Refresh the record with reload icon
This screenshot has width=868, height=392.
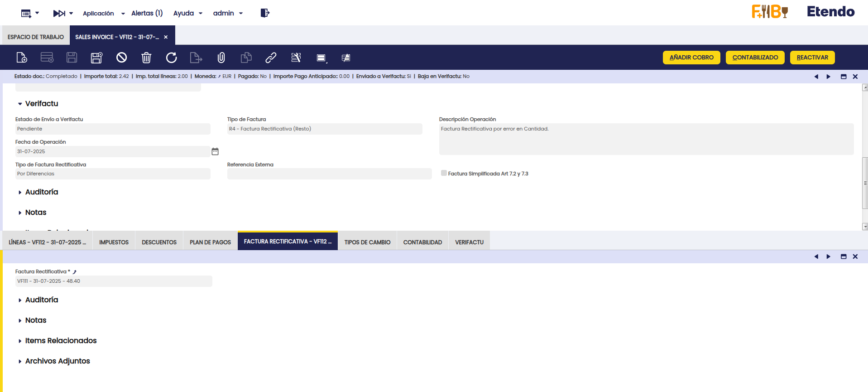171,58
